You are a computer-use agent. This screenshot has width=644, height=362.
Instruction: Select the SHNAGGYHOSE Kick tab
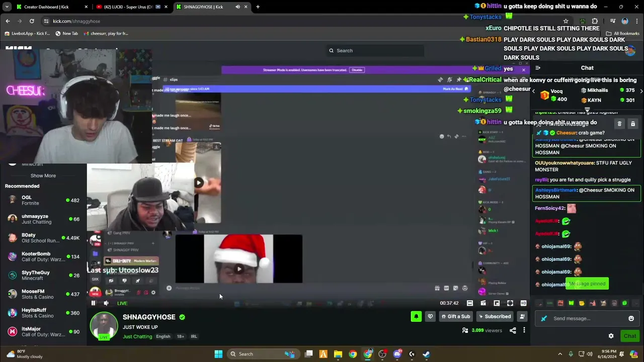pyautogui.click(x=212, y=7)
